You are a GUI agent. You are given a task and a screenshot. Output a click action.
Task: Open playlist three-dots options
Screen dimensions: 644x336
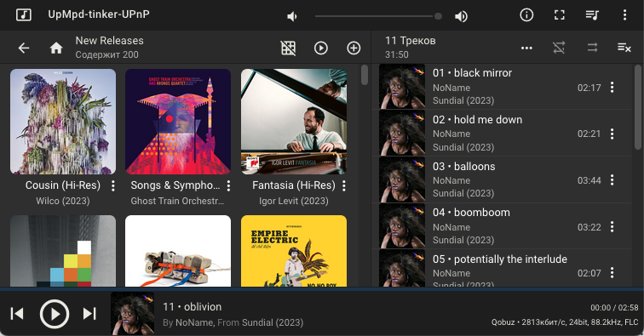point(526,48)
